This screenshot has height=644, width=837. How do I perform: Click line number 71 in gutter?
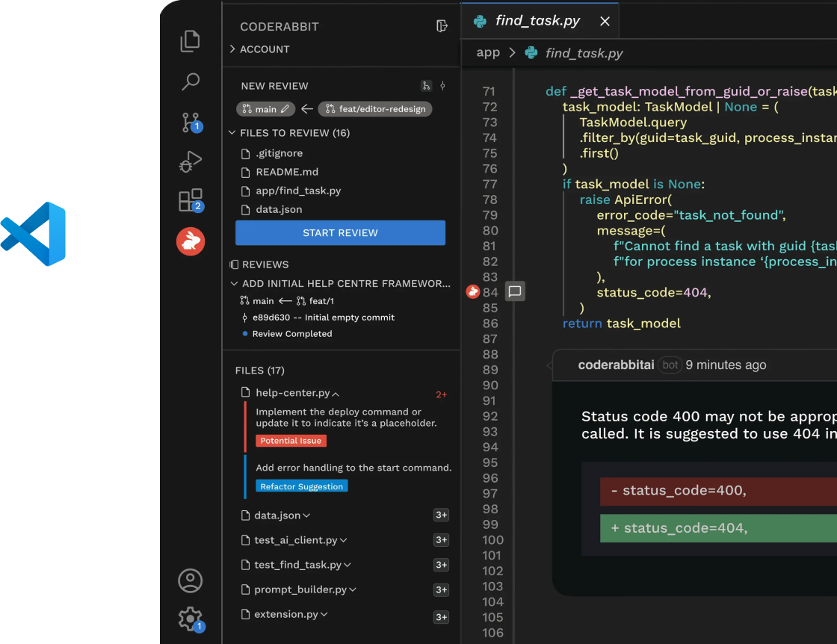[x=489, y=91]
